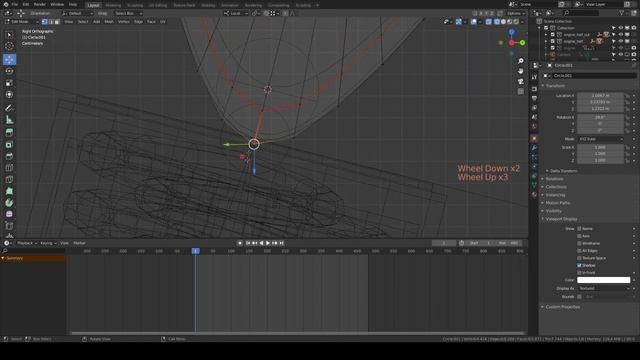Select the Cursor tool in the viewport toolbar
This screenshot has height=360, width=640.
(x=9, y=46)
